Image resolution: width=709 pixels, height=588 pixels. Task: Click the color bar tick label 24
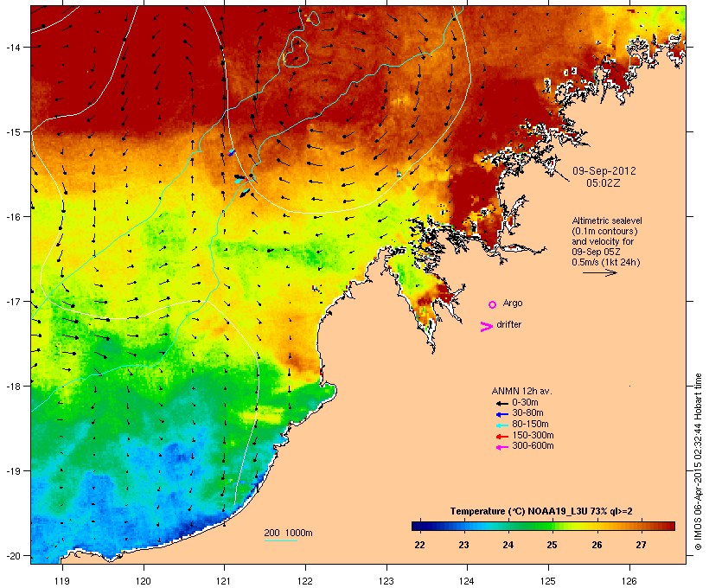pos(508,545)
